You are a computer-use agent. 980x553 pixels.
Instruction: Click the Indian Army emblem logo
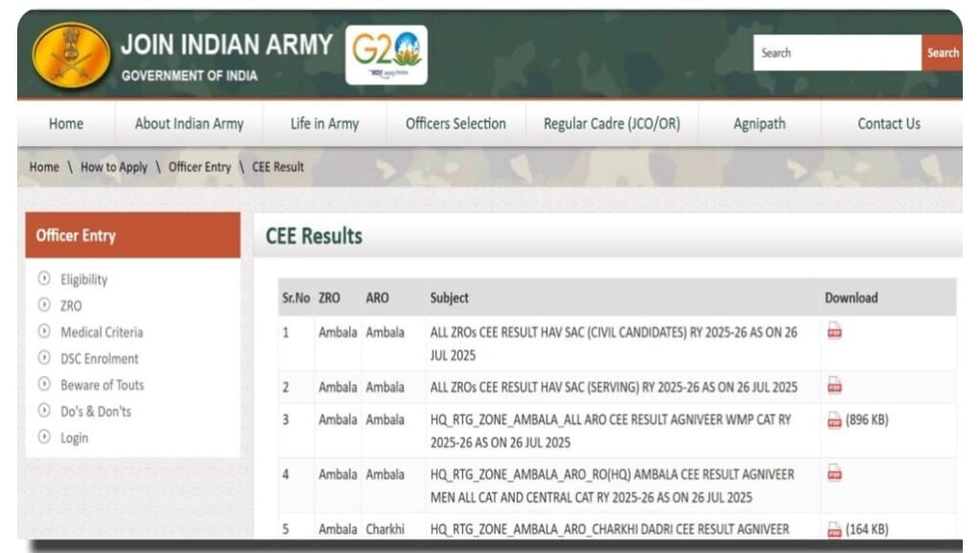pos(71,55)
